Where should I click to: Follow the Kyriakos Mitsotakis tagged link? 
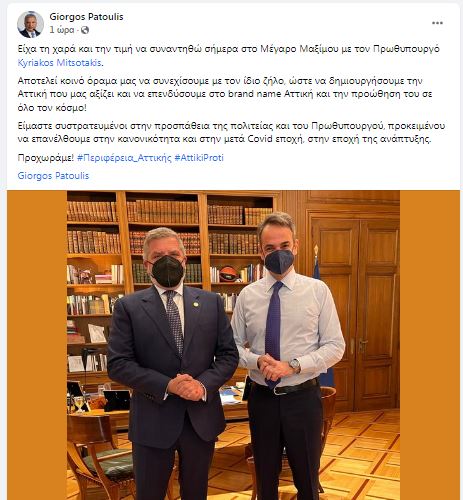[x=60, y=63]
